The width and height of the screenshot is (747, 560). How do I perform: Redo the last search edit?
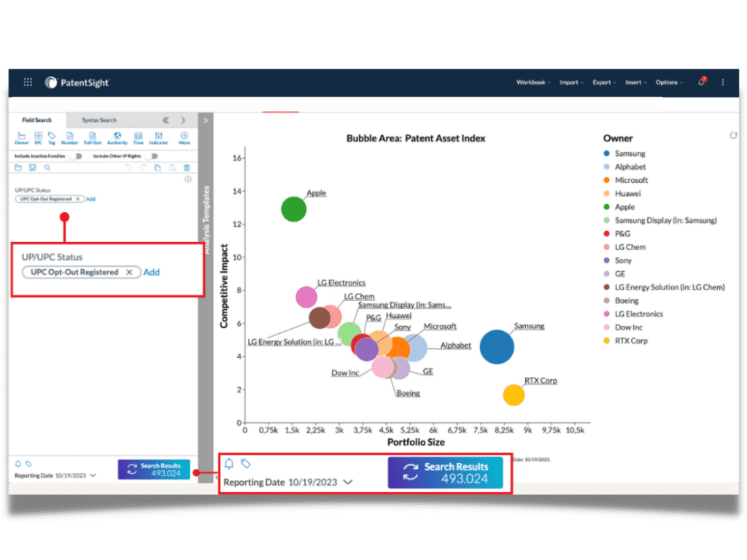pos(143,168)
